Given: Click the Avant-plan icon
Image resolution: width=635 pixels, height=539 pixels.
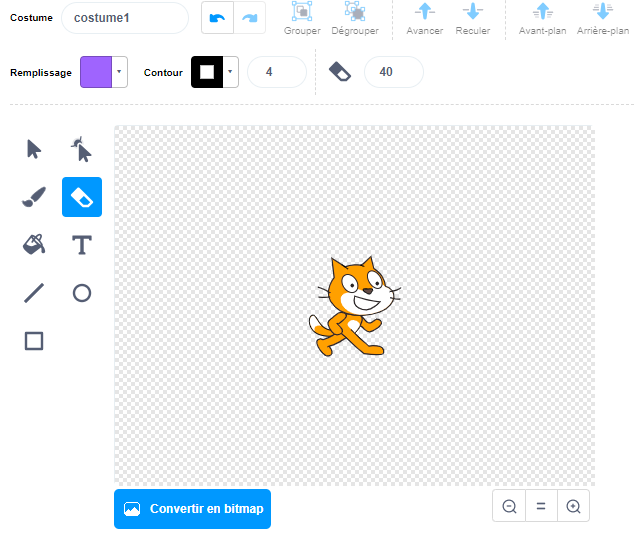Looking at the screenshot, I should pyautogui.click(x=543, y=11).
